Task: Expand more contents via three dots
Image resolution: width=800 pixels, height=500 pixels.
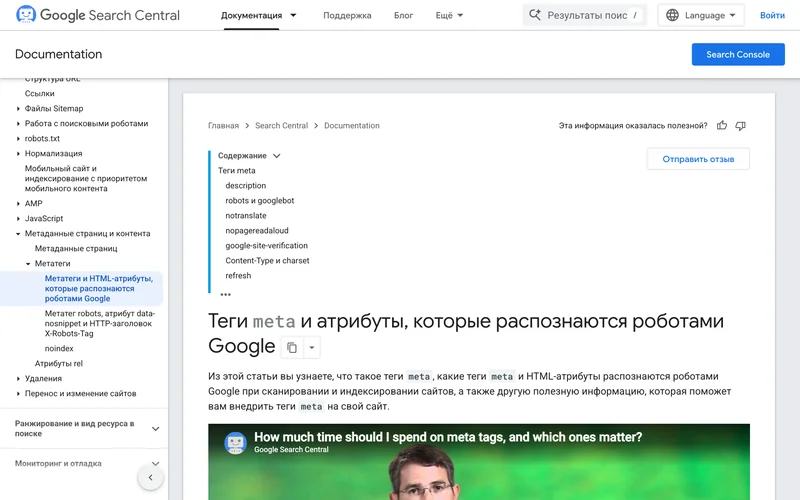Action: pyautogui.click(x=226, y=294)
